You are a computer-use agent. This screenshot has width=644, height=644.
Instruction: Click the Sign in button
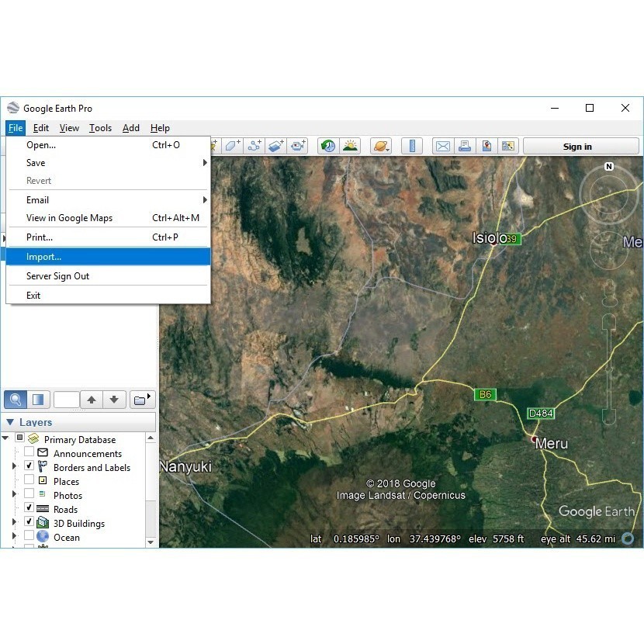coord(576,147)
